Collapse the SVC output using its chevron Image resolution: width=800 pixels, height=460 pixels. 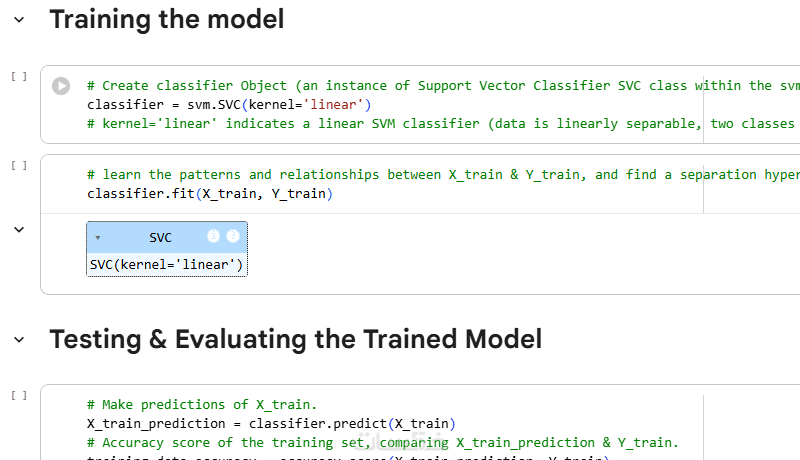coord(18,230)
